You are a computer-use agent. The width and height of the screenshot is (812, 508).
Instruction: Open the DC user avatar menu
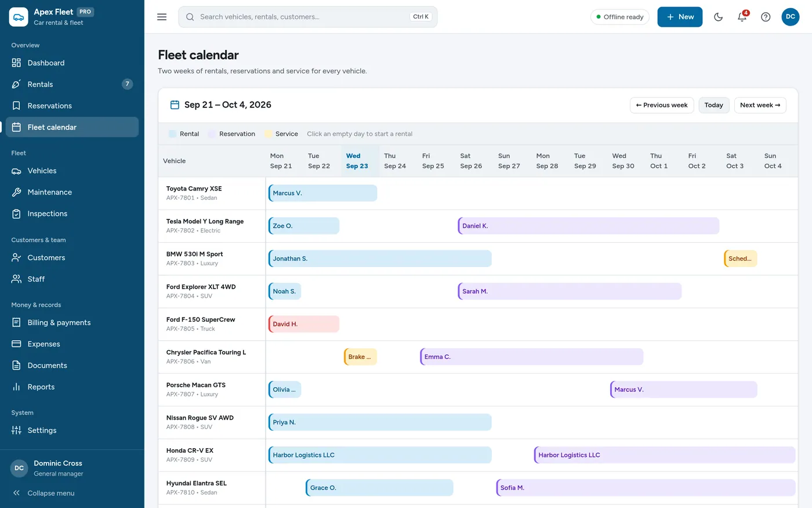pyautogui.click(x=790, y=17)
